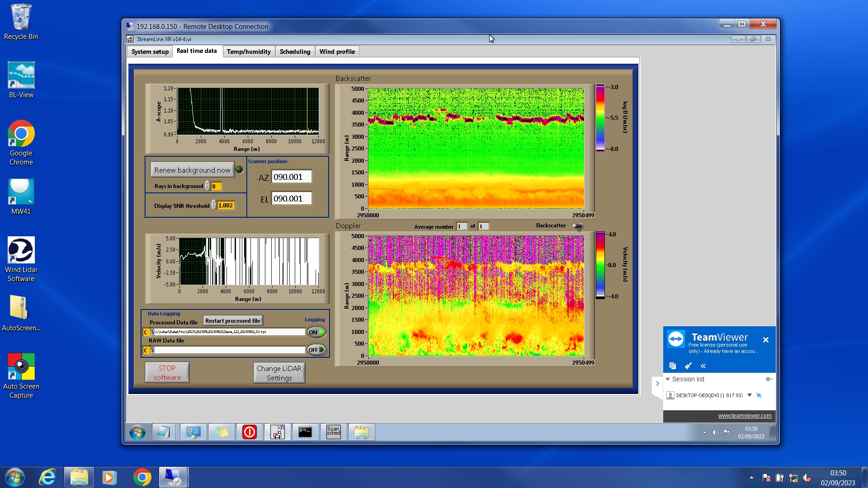Click StreamLine XR icon in remote taskbar
The width and height of the screenshot is (868, 488).
coord(278,432)
